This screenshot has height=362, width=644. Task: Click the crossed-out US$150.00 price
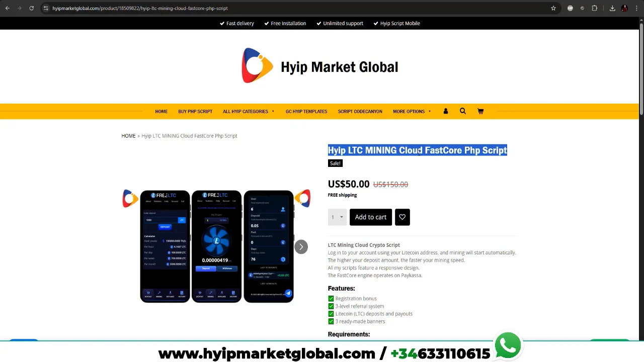[x=390, y=185]
